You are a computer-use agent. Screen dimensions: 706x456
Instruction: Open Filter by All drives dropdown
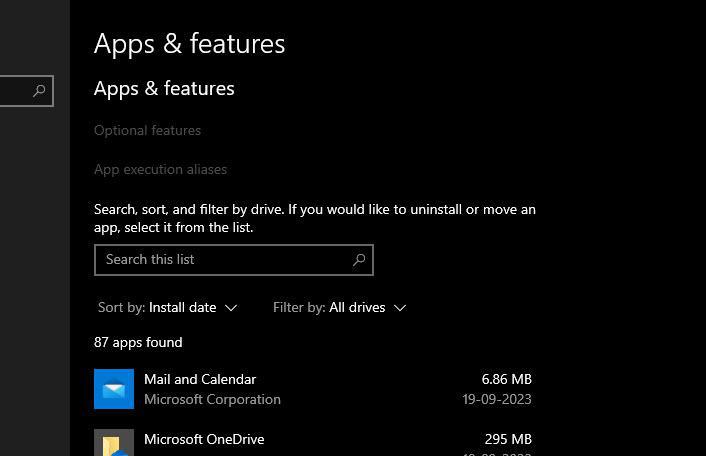click(x=340, y=307)
